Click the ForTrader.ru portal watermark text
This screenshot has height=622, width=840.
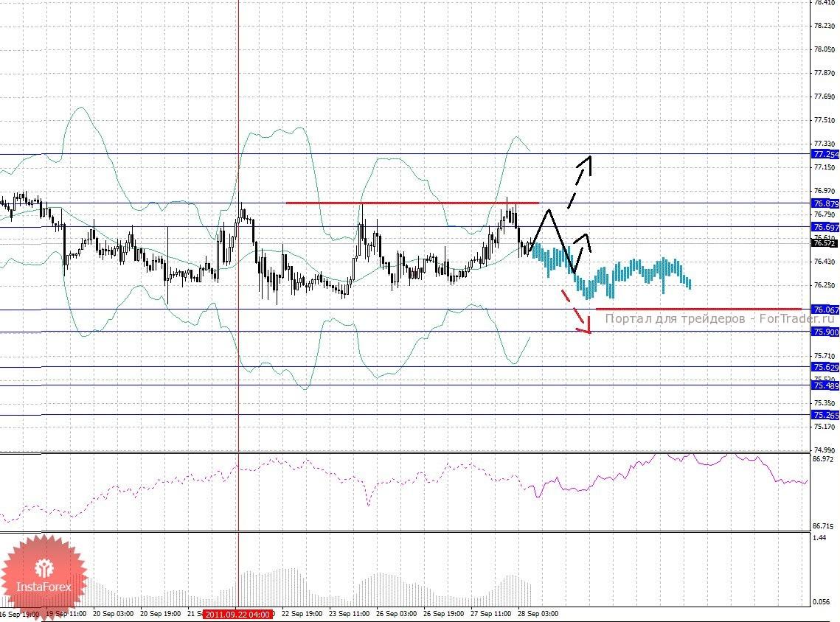click(x=721, y=318)
